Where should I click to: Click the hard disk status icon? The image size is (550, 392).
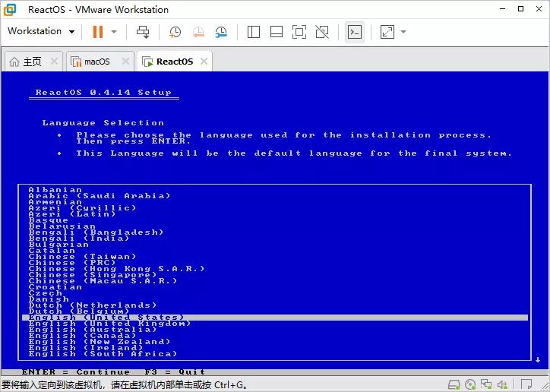454,384
